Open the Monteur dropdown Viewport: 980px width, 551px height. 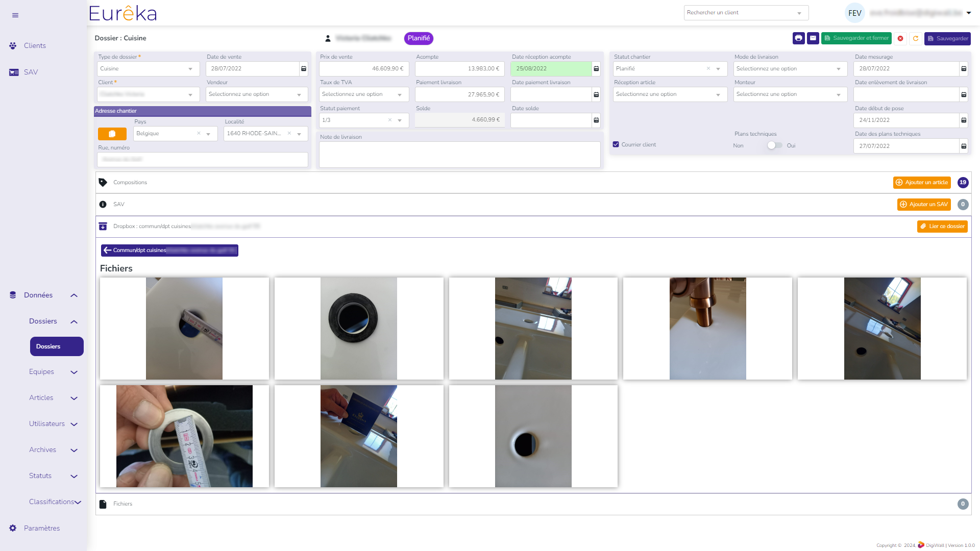[x=791, y=94]
